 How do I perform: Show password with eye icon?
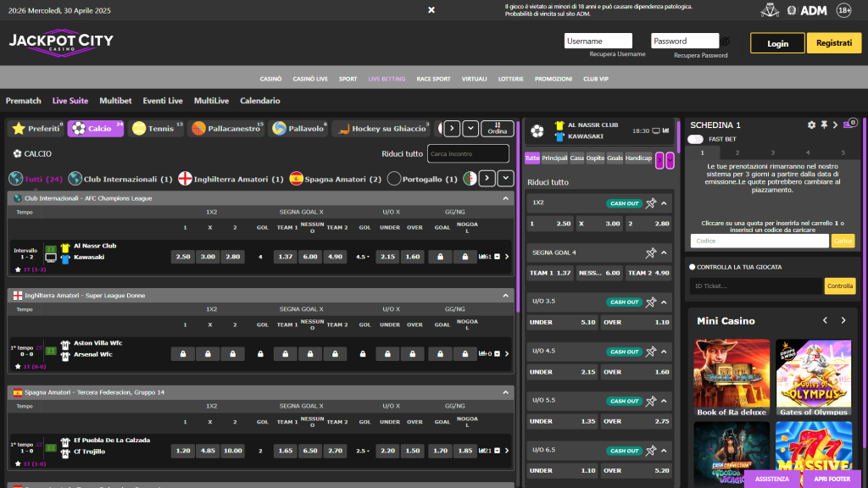tap(726, 41)
